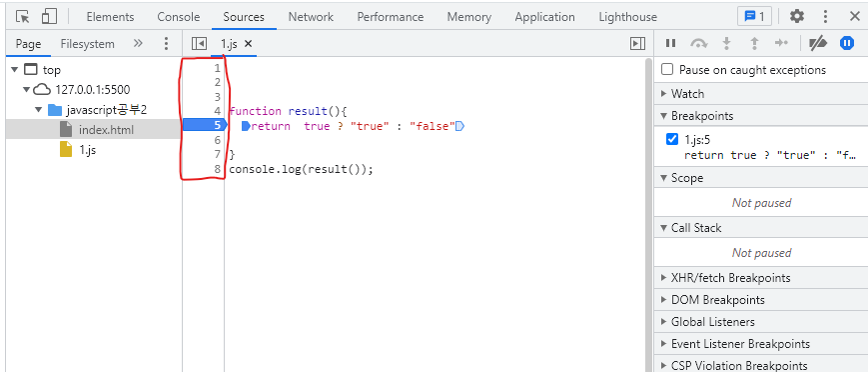868x372 pixels.
Task: Open the Network tab
Action: 311,17
